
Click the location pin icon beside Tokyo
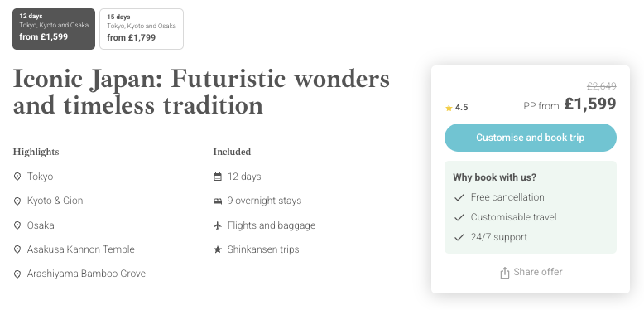(17, 177)
